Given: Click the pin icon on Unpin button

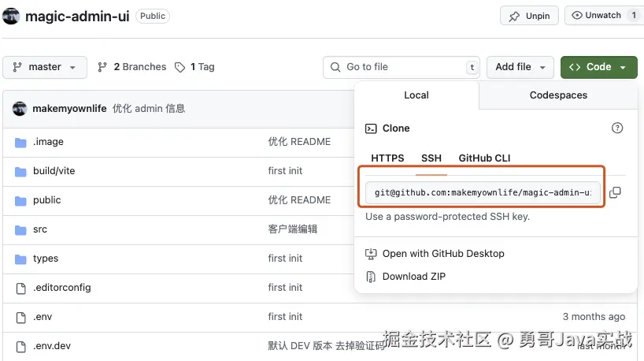Looking at the screenshot, I should 514,17.
